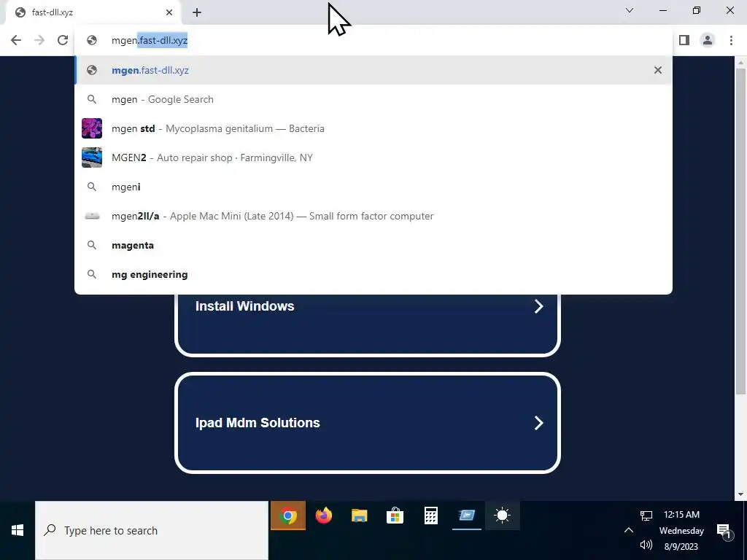Click the page vertical scrollbar thumb

(740, 231)
